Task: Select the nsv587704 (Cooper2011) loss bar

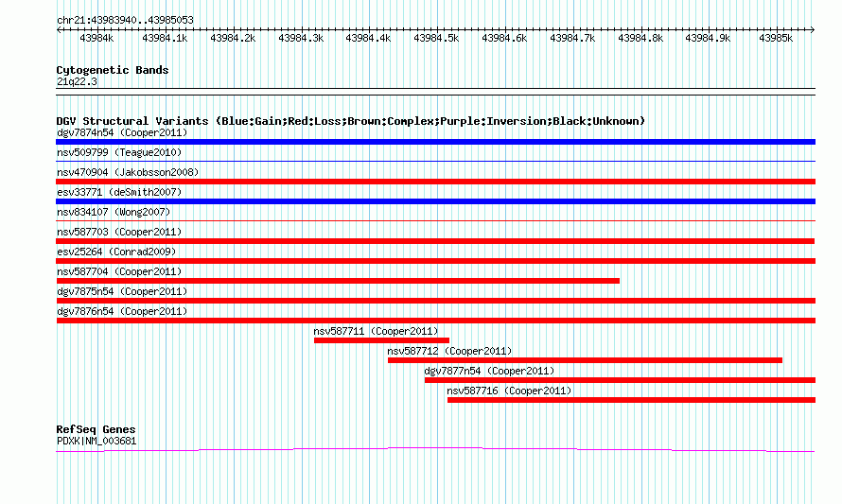Action: click(338, 281)
